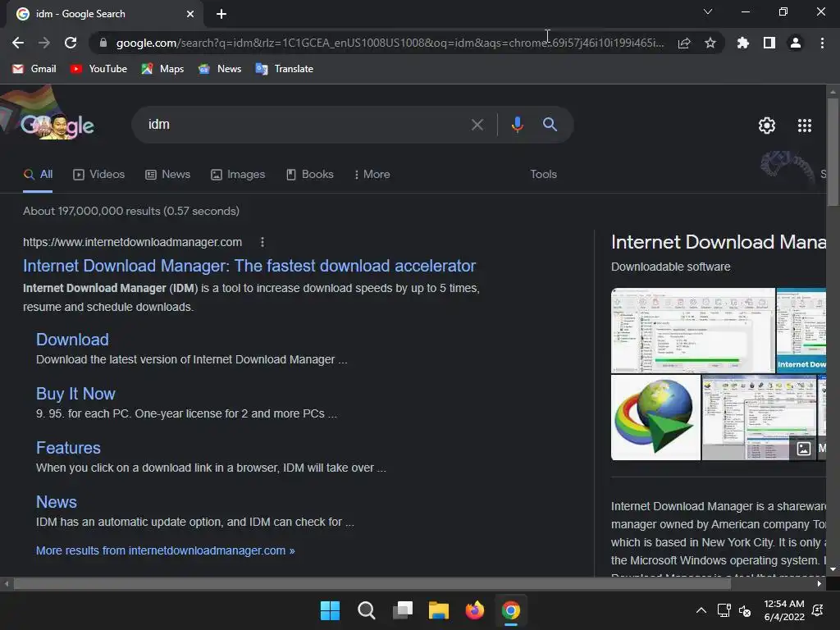Open the Extensions puzzle icon
The width and height of the screenshot is (840, 630).
pyautogui.click(x=742, y=43)
